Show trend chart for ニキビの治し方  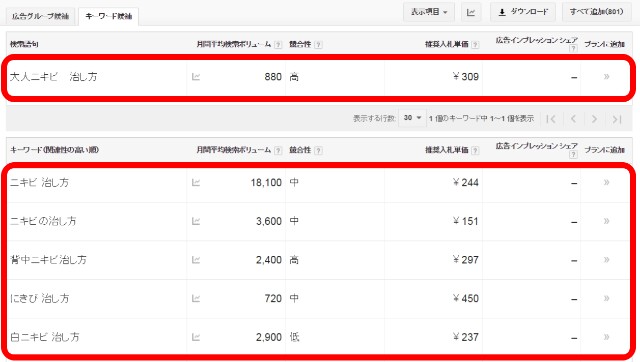click(x=196, y=221)
